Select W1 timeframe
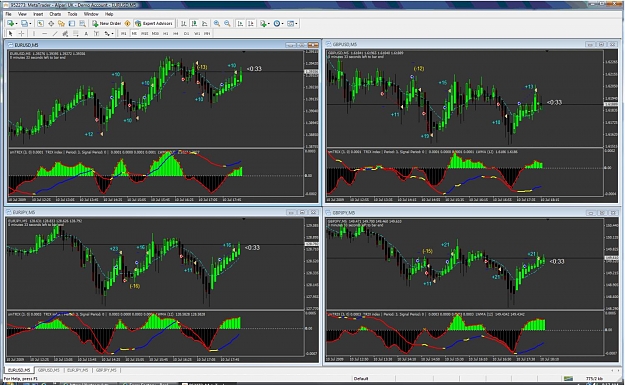Image resolution: width=625 pixels, height=385 pixels. pos(197,33)
